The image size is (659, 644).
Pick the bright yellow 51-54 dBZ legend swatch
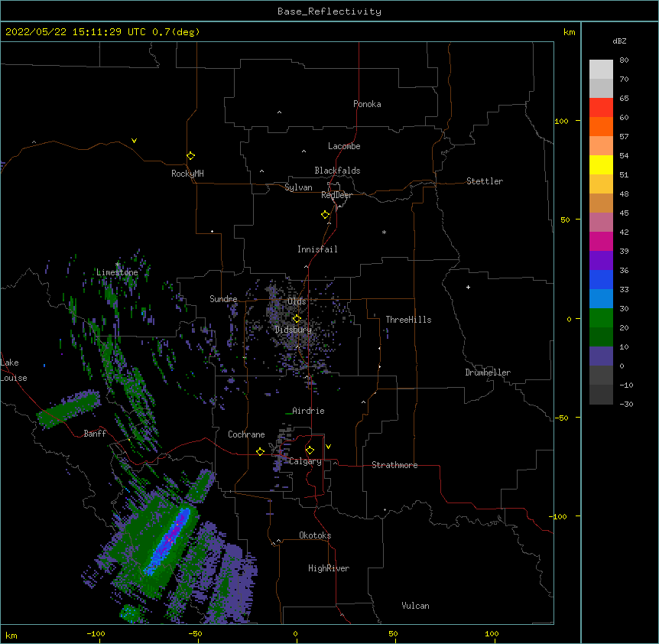[601, 164]
